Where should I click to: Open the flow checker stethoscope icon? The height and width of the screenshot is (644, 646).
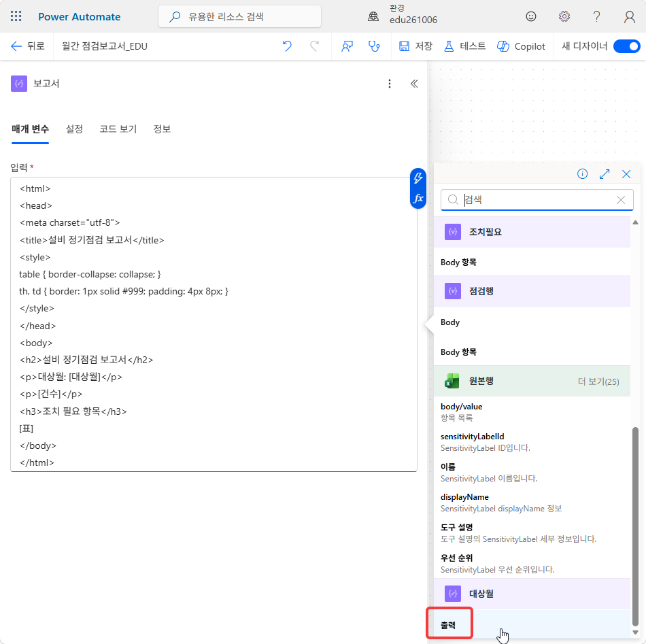point(374,46)
